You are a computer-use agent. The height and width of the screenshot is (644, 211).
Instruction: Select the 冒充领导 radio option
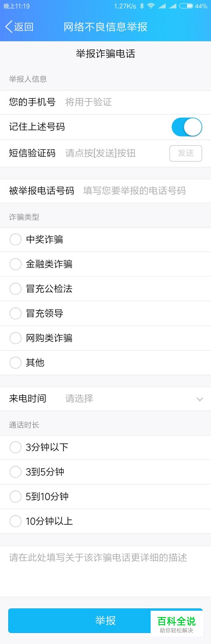(x=16, y=313)
